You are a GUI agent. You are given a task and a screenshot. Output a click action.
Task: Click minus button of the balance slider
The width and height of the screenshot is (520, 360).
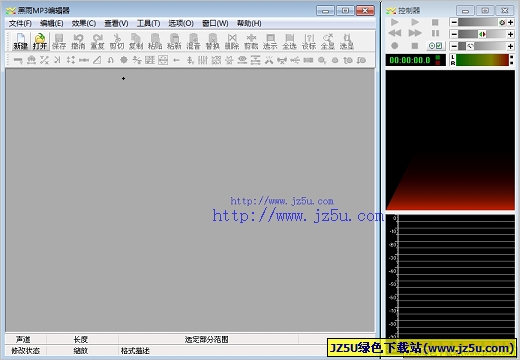(x=454, y=34)
